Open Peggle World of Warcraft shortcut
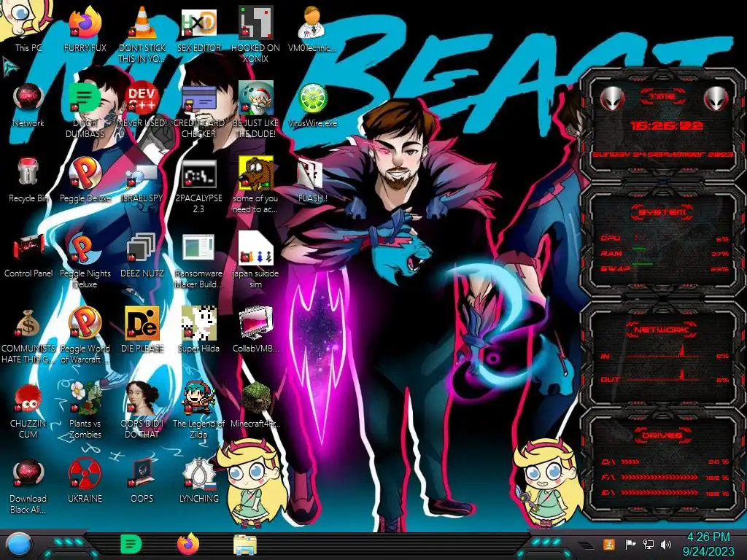The image size is (747, 560). 85,323
